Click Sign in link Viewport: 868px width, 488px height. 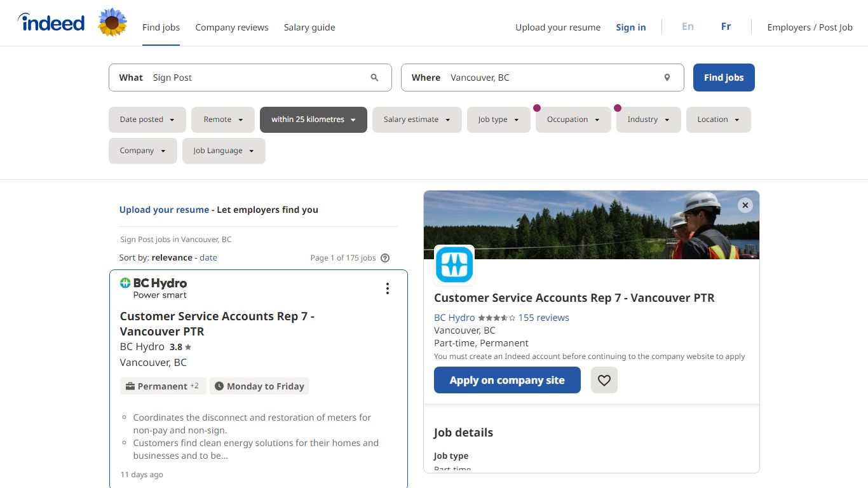coord(631,27)
